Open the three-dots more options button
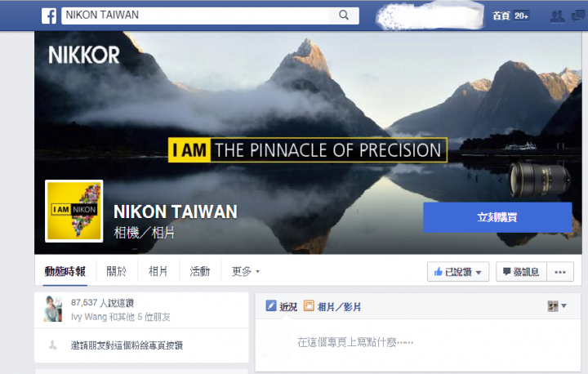 click(560, 272)
